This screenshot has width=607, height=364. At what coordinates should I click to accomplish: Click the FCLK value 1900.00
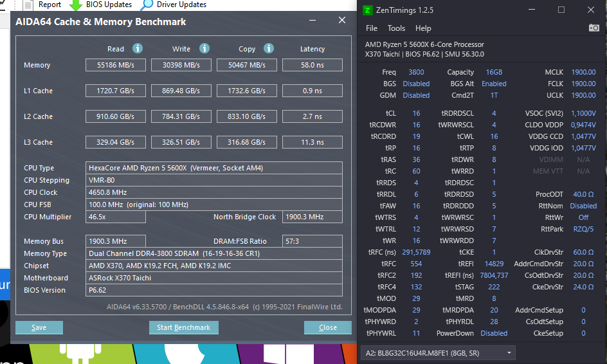pyautogui.click(x=583, y=84)
